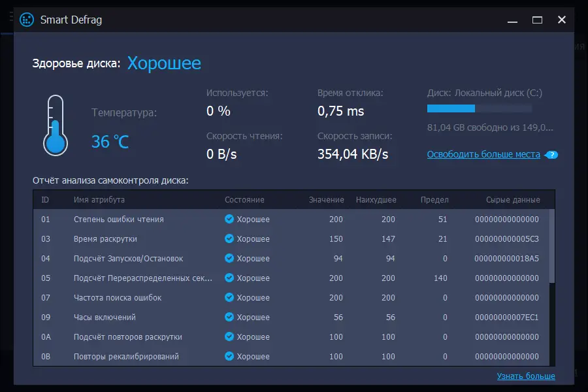Screen dimensions: 588x392
Task: Select the Подсчёт Перераспределенных сек... row
Action: tap(143, 278)
